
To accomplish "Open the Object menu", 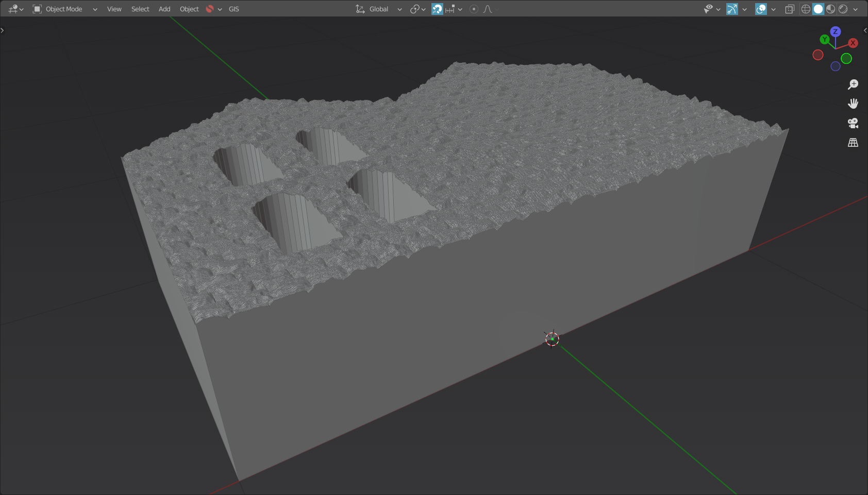I will tap(189, 9).
